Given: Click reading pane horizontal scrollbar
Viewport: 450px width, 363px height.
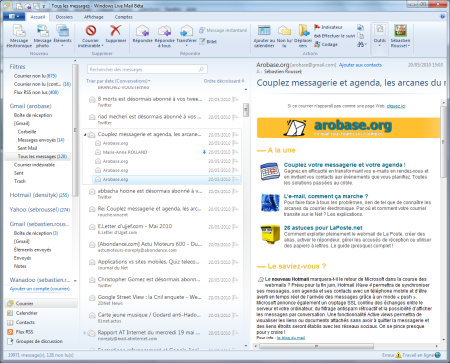Looking at the screenshot, I should (316, 346).
